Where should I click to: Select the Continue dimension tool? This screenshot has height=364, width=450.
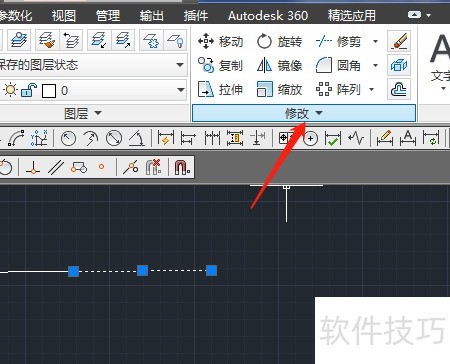click(x=212, y=138)
